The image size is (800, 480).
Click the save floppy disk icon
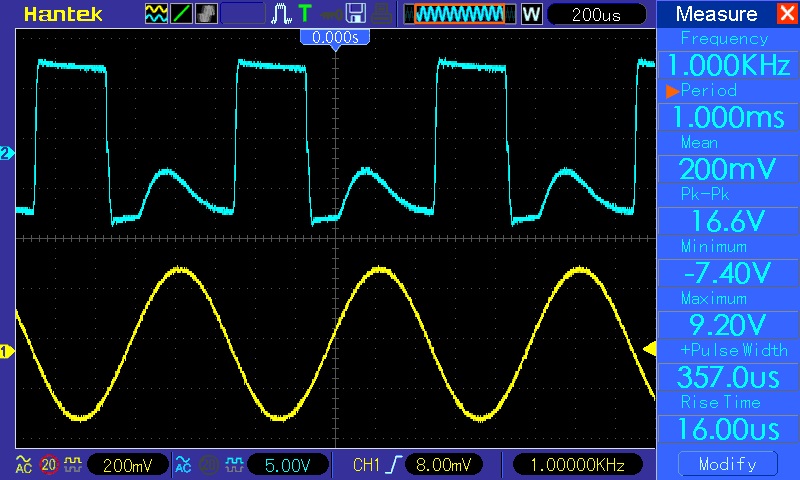point(355,14)
